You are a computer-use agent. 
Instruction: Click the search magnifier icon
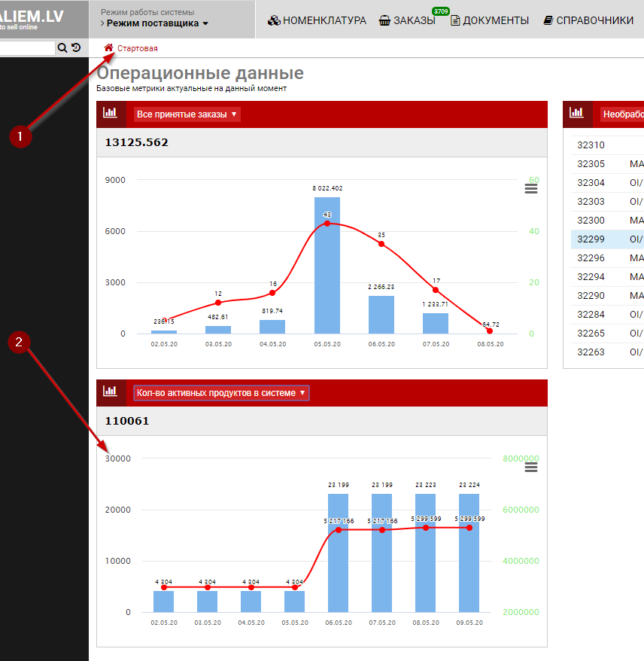(x=62, y=48)
